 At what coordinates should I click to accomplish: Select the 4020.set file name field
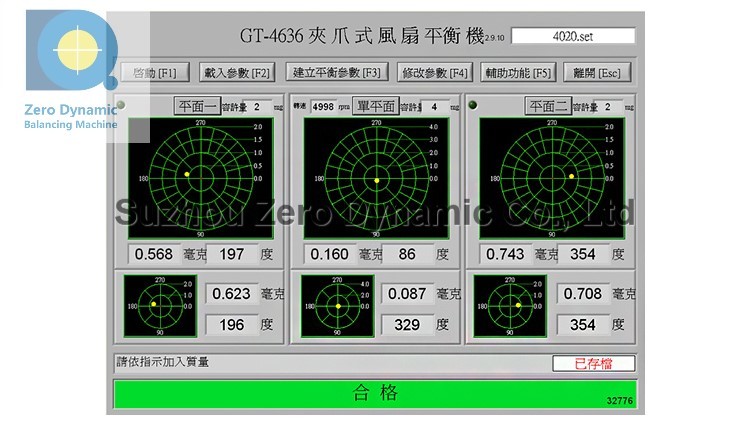(x=573, y=36)
